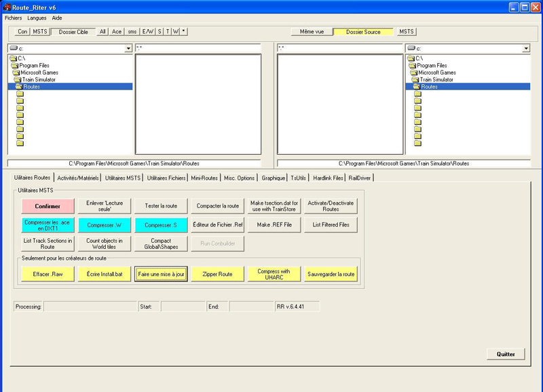Click Make .REF File button

coord(274,225)
